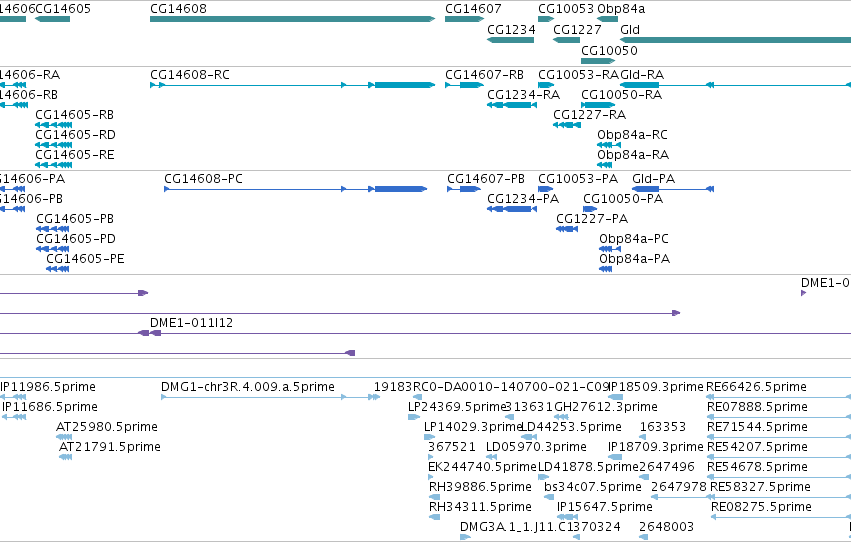Click the DME1-011I12 clone label

(x=192, y=323)
